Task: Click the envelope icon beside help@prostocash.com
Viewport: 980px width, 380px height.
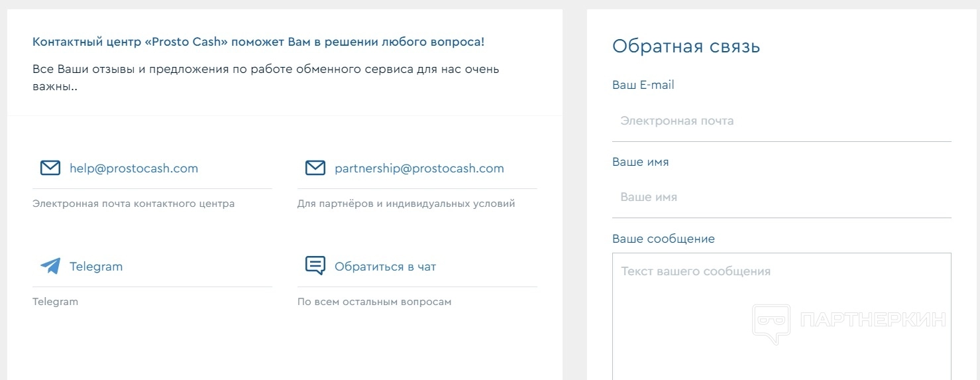Action: point(50,168)
